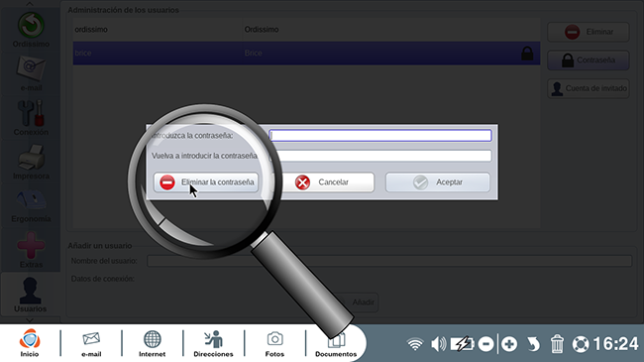This screenshot has height=362, width=644.
Task: Open Inicio from taskbar
Action: point(30,343)
